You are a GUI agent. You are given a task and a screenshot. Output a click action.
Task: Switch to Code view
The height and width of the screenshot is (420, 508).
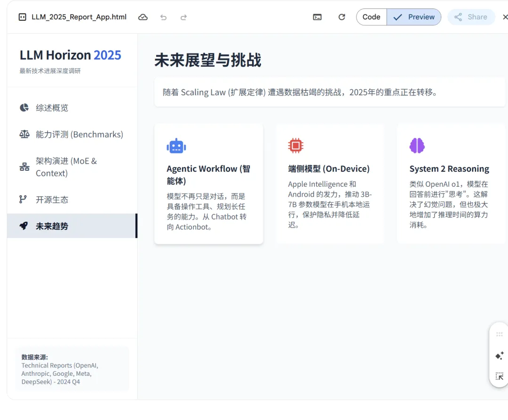pos(371,17)
